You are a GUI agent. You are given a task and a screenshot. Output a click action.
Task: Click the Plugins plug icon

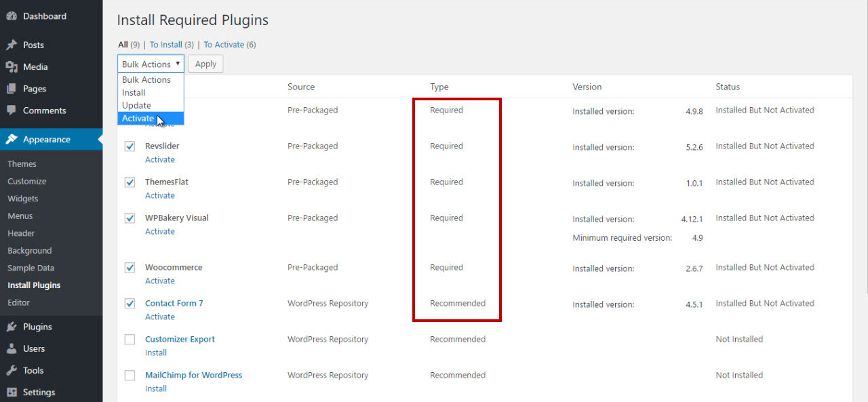pos(12,327)
